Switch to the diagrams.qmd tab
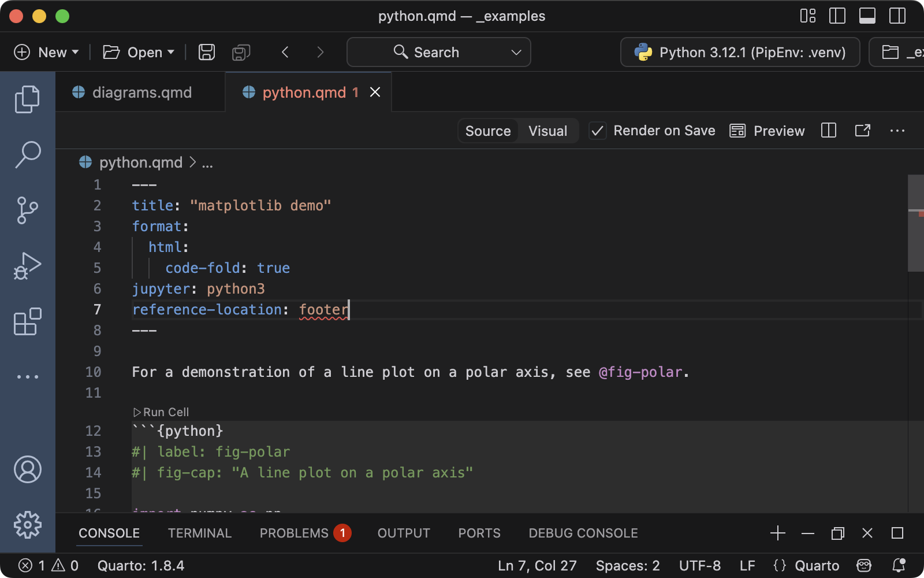The height and width of the screenshot is (578, 924). (142, 92)
